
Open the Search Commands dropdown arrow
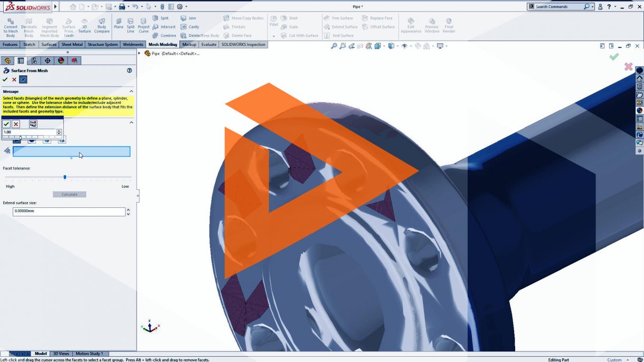(x=592, y=6)
